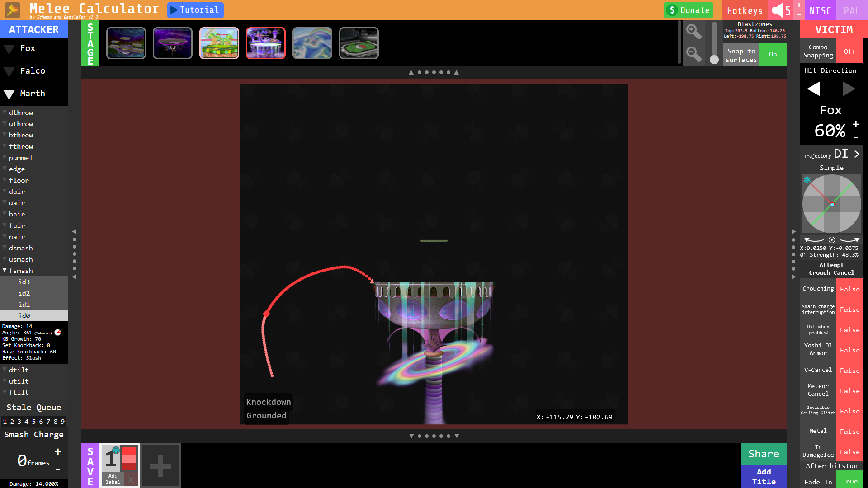Toggle In DamageIce setting

click(x=850, y=452)
